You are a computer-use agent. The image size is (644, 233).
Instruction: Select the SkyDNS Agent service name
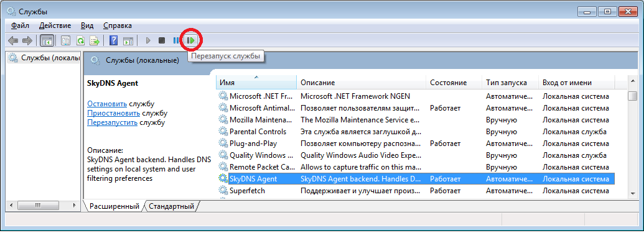click(x=253, y=179)
